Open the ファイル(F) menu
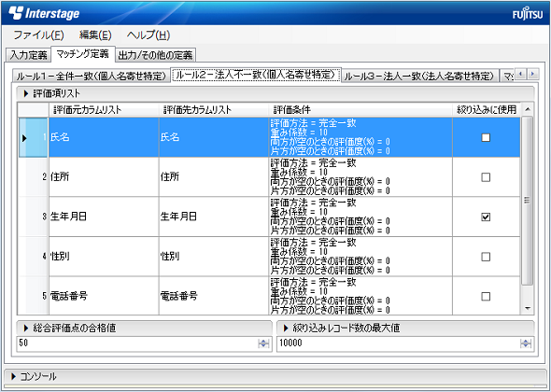This screenshot has width=551, height=392. click(x=38, y=35)
